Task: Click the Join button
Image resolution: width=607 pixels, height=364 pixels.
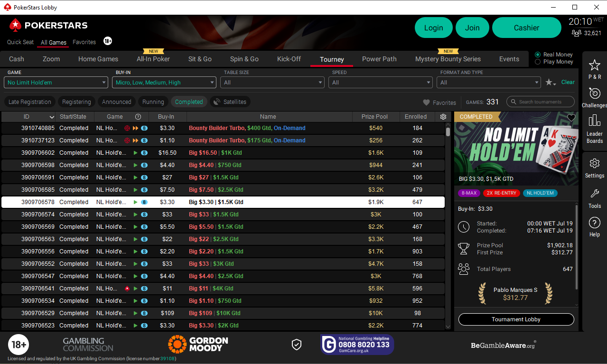Action: coord(472,28)
